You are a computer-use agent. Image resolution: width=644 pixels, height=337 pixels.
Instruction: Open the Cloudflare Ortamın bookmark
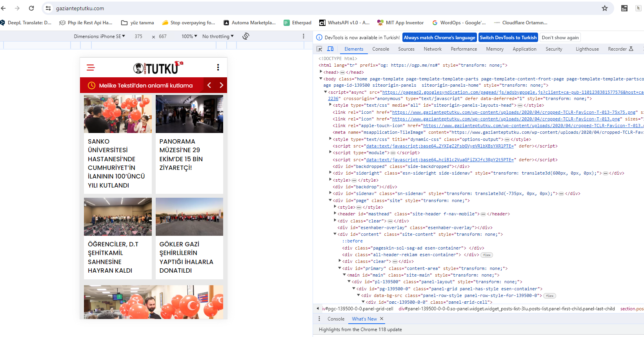521,23
